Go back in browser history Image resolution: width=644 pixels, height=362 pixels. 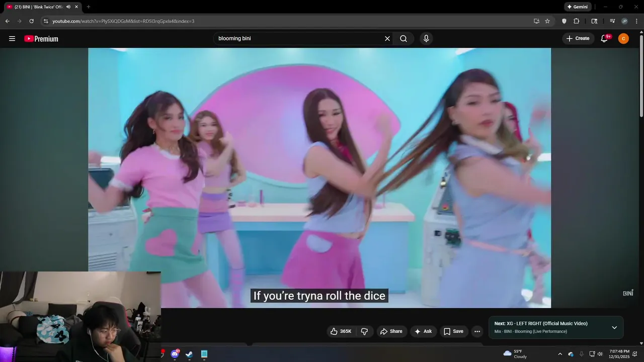click(7, 21)
